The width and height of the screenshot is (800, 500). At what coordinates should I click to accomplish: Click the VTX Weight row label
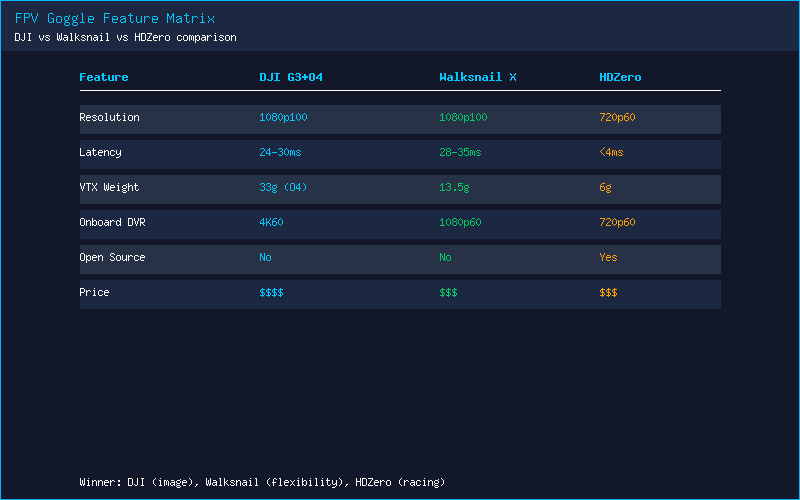[109, 187]
